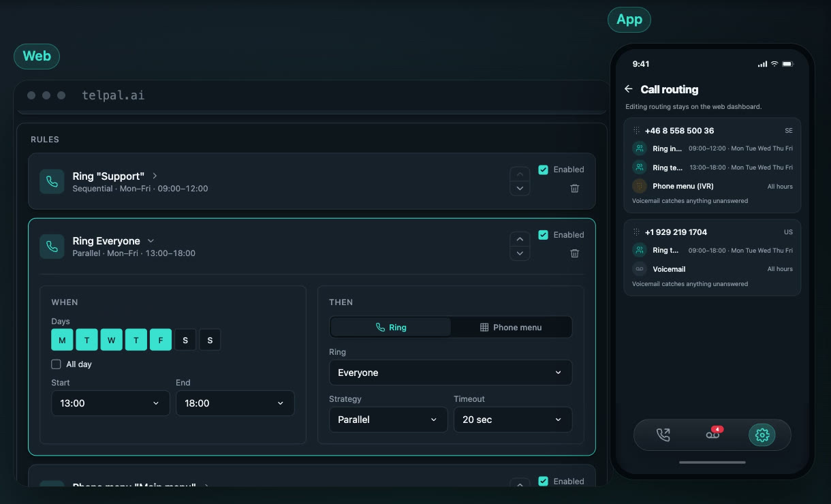831x504 pixels.
Task: Toggle the Monday (M) day button
Action: [62, 340]
